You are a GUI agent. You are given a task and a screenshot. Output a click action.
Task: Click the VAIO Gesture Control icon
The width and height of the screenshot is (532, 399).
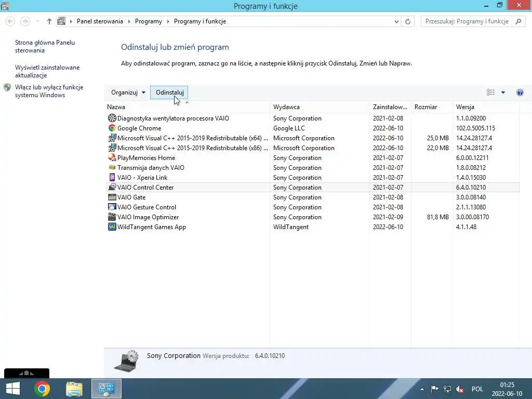click(x=112, y=207)
